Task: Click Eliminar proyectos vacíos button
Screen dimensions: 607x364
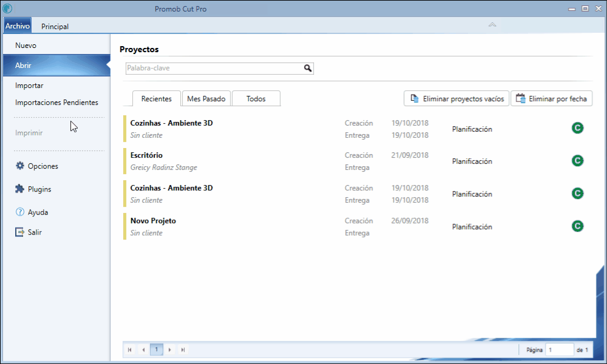Action: tap(456, 99)
